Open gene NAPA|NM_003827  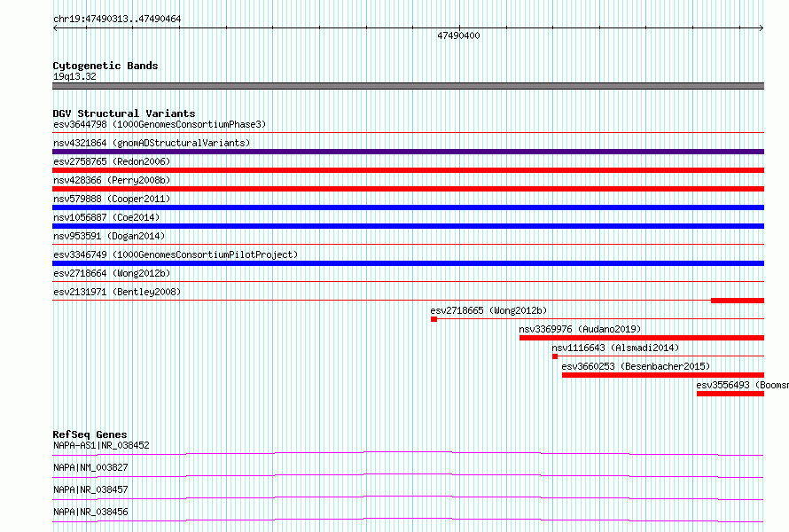pyautogui.click(x=90, y=467)
